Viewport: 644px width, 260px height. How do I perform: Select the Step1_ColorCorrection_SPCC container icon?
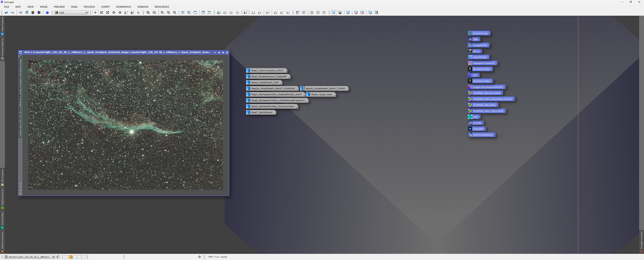tap(267, 70)
